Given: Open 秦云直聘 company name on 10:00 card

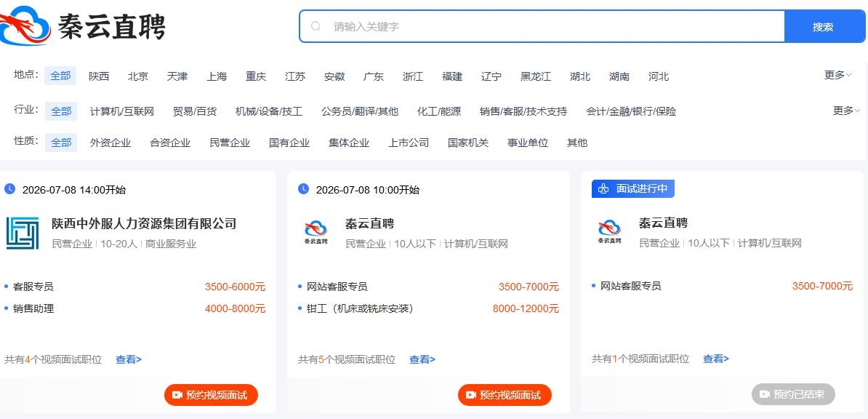Looking at the screenshot, I should tap(370, 223).
